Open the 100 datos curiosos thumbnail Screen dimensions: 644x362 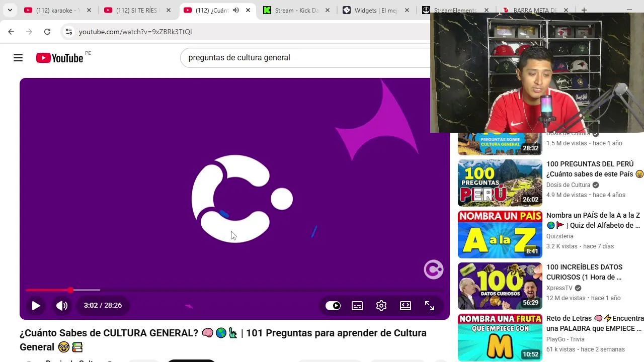500,286
